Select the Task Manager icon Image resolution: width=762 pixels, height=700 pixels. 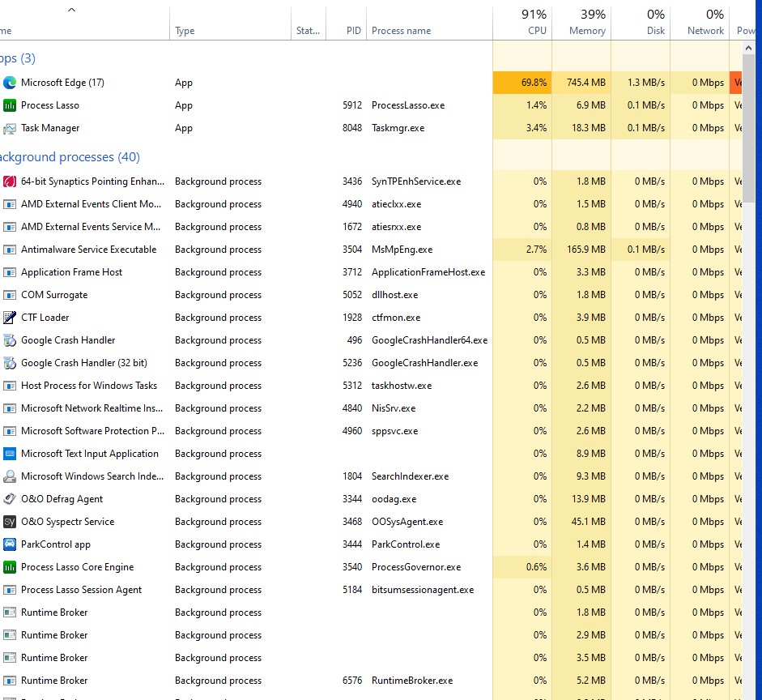(10, 128)
